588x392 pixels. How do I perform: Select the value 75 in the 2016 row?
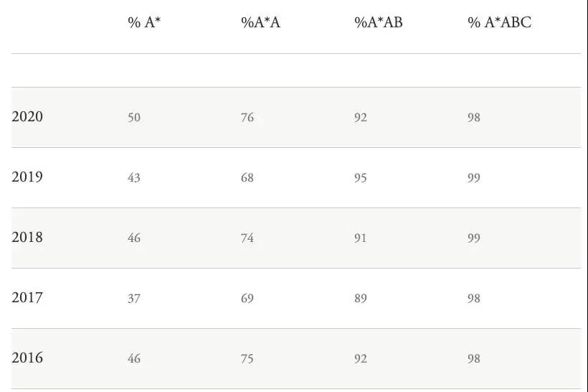[x=247, y=358]
